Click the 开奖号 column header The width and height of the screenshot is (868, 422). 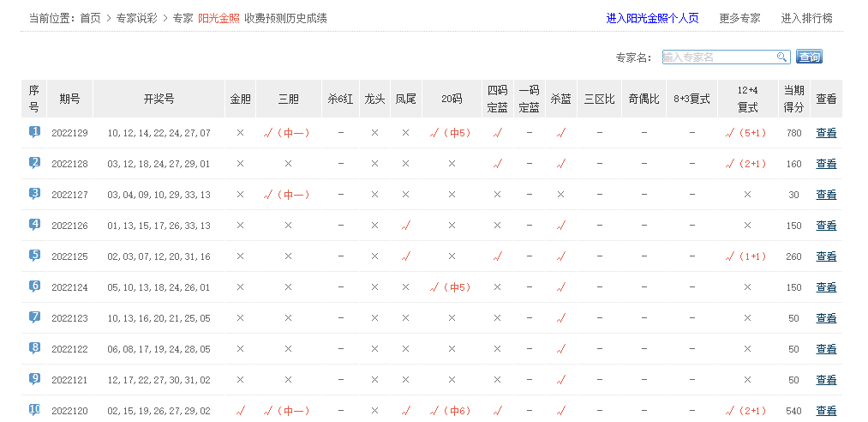159,99
